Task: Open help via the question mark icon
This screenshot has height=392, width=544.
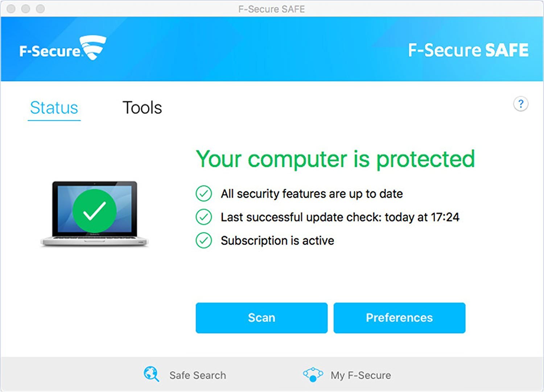Action: point(521,104)
